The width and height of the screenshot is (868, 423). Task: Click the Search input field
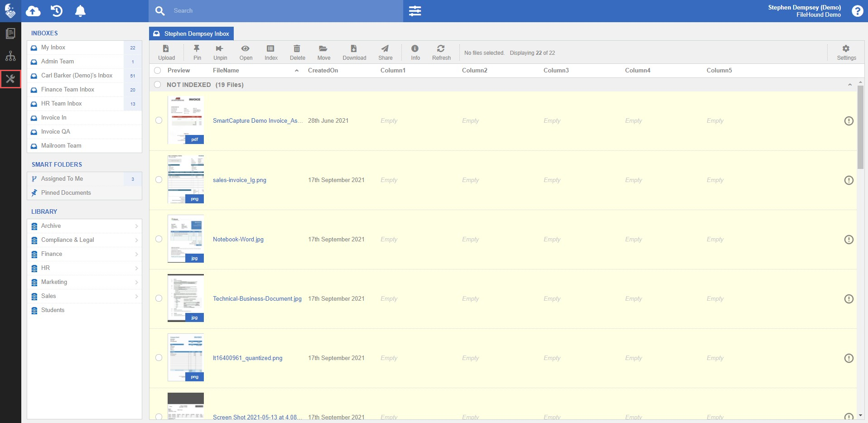coord(285,11)
